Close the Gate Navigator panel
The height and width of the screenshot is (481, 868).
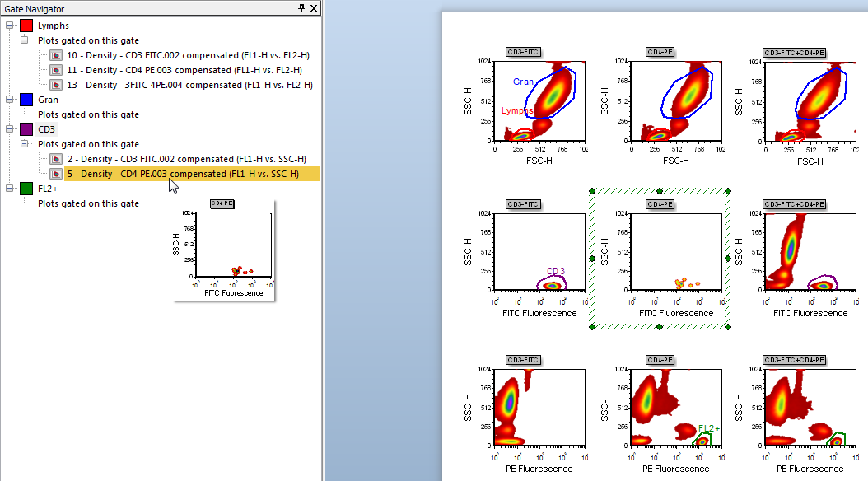tap(314, 7)
